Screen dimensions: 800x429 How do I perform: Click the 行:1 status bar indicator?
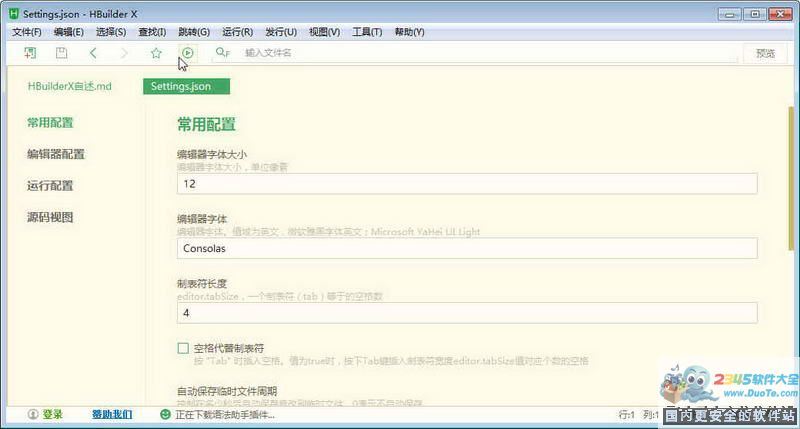(x=627, y=415)
